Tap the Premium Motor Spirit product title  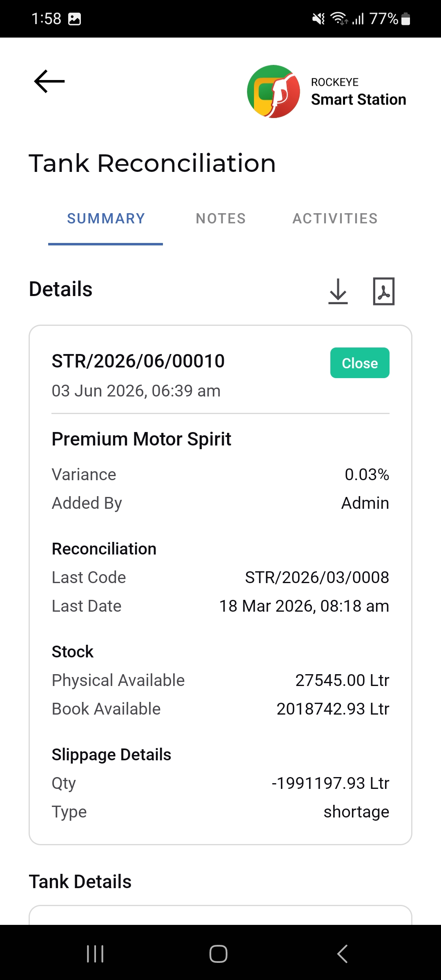point(141,439)
